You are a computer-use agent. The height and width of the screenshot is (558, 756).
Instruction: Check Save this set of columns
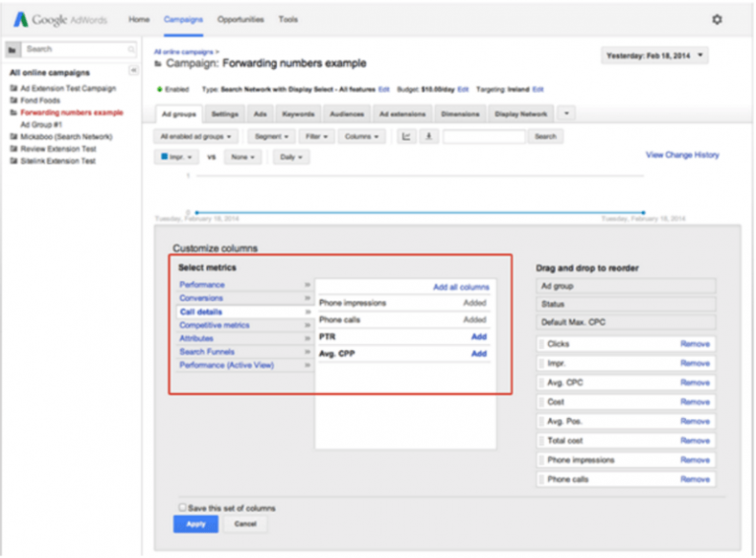pyautogui.click(x=182, y=507)
